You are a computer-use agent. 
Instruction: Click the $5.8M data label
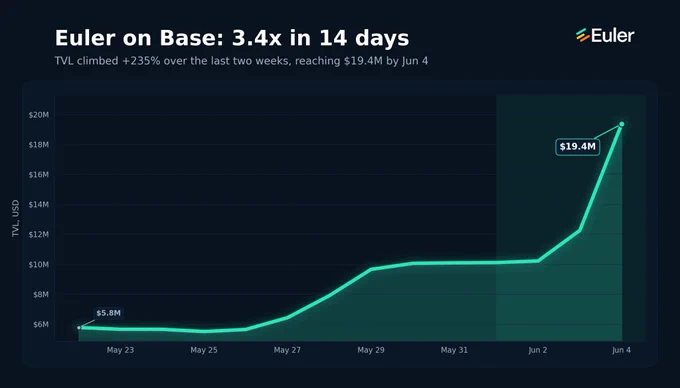pyautogui.click(x=108, y=313)
